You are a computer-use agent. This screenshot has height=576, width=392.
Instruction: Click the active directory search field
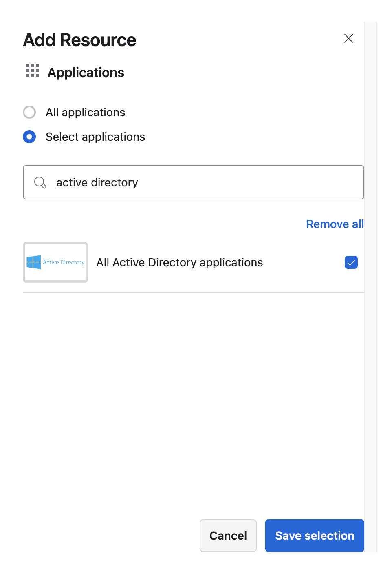pyautogui.click(x=194, y=182)
